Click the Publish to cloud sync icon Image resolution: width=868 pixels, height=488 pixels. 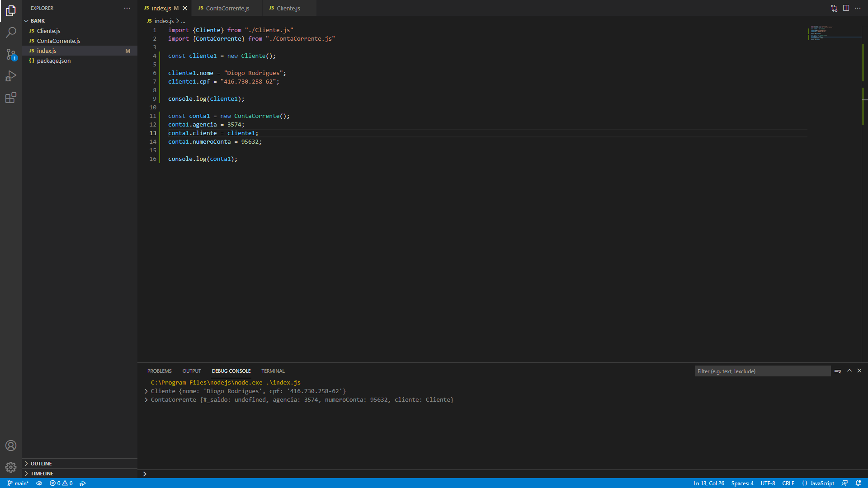pos(39,483)
